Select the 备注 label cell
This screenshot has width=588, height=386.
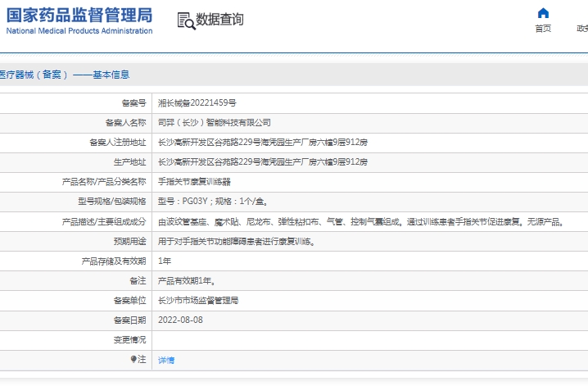tap(75, 281)
